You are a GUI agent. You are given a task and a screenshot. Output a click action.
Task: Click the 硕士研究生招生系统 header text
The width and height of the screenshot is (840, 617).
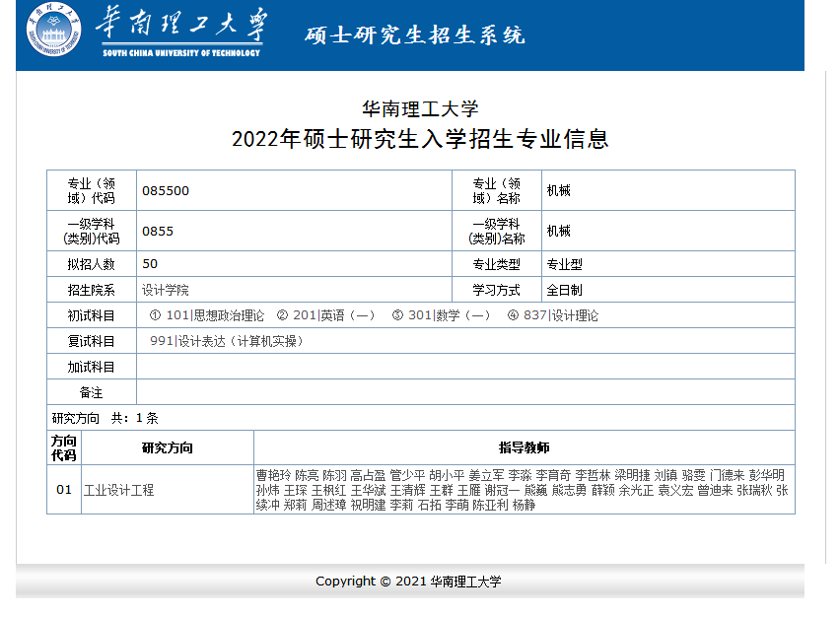click(x=415, y=35)
